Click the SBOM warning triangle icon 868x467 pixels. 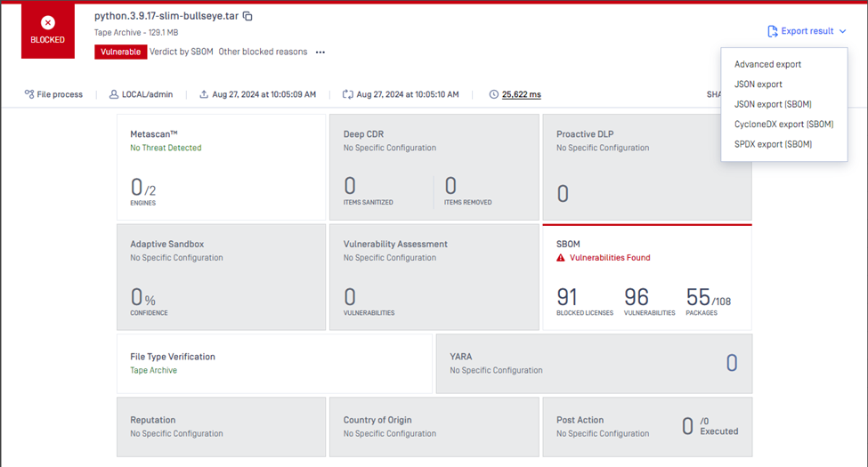point(561,258)
